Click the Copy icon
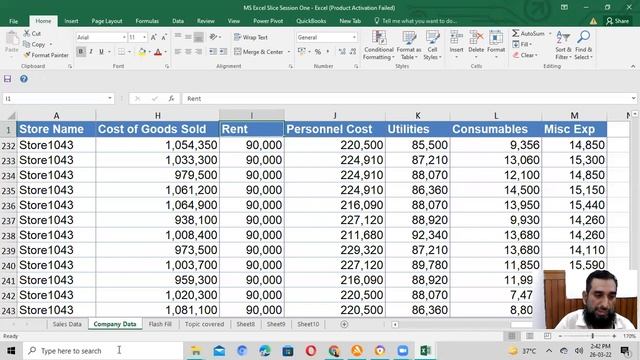640x360 pixels. point(27,44)
